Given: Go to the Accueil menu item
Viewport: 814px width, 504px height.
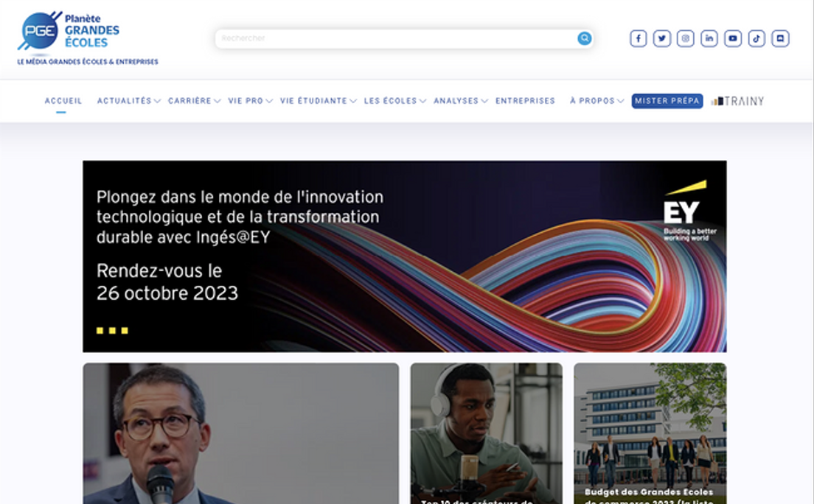Looking at the screenshot, I should pos(63,101).
